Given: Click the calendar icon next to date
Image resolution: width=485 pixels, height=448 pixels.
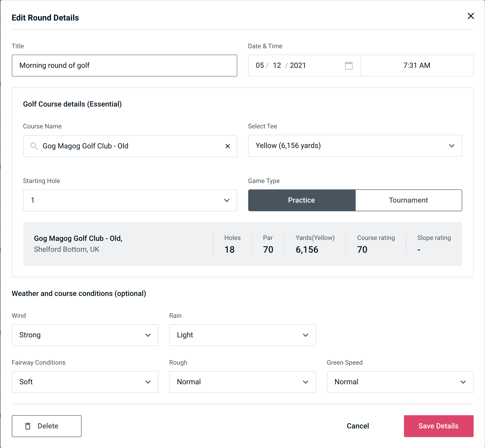Looking at the screenshot, I should [x=348, y=65].
